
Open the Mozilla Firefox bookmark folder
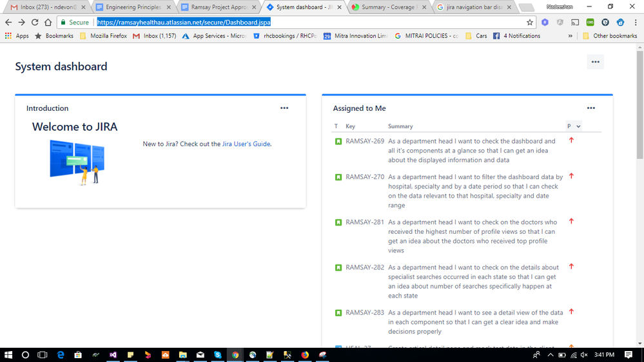(x=103, y=36)
